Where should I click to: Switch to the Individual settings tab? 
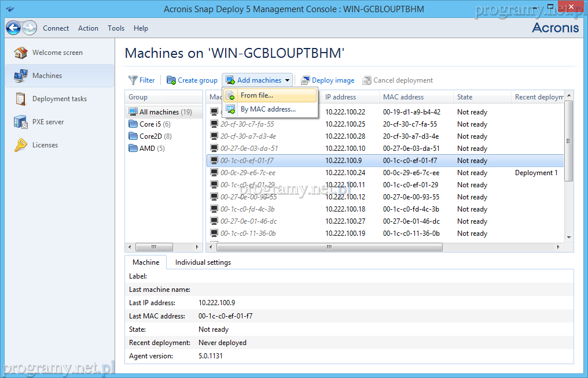(203, 262)
